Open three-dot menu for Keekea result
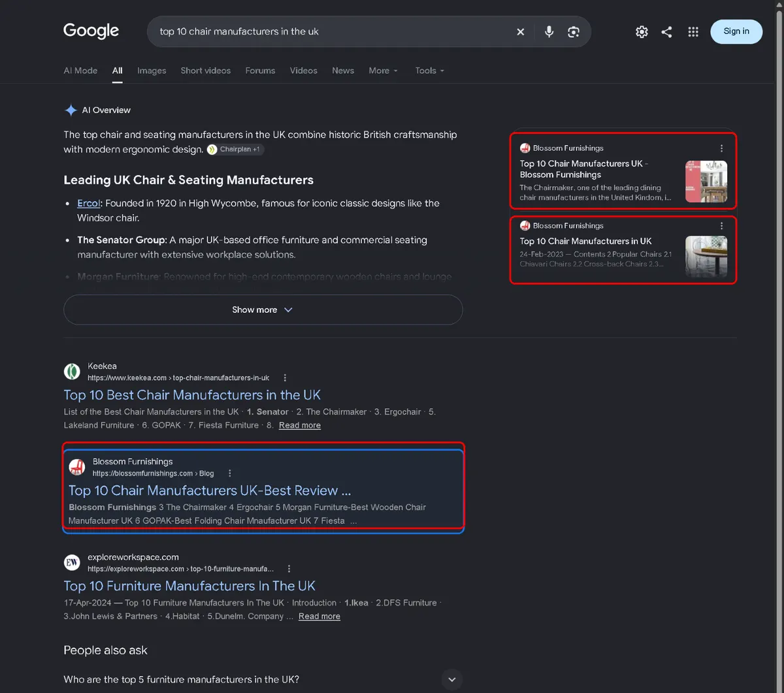 point(285,378)
